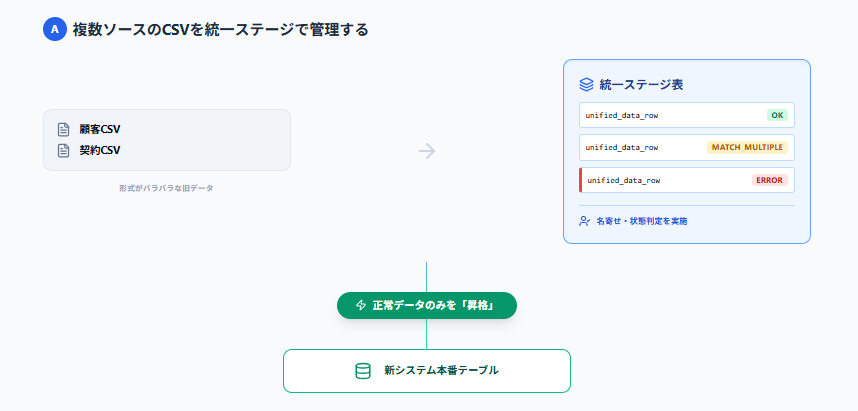This screenshot has height=411, width=858.
Task: Click the green OK status badge
Action: point(777,115)
